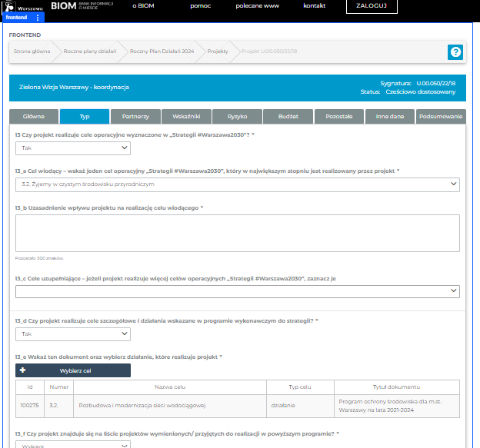
Task: Open the Wskaźniki tab
Action: point(186,117)
